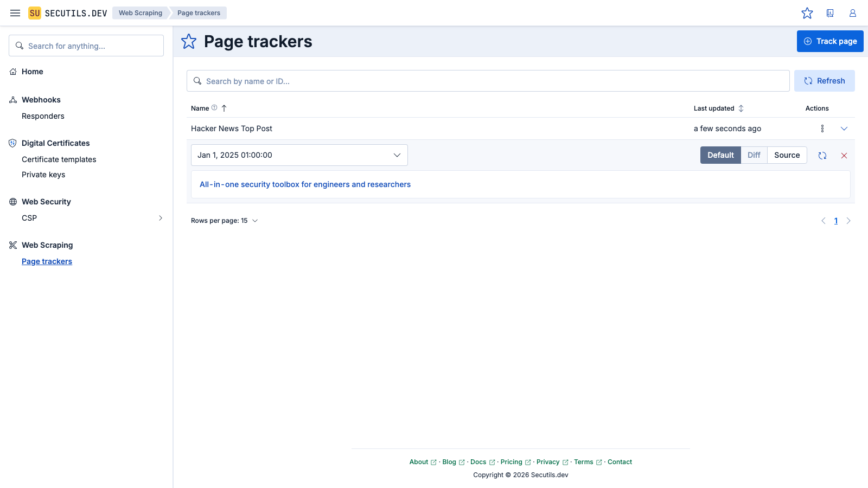Open the Page trackers breadcrumb item

[198, 13]
